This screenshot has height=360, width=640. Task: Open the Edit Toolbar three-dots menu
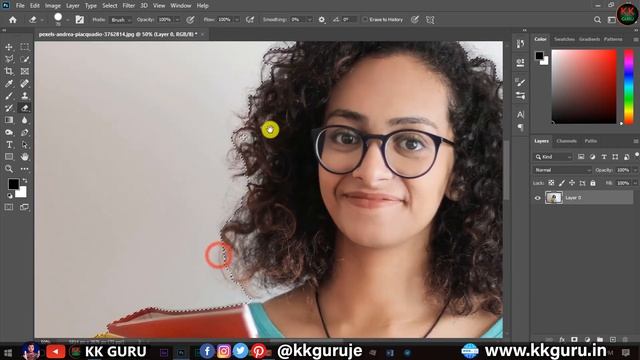[x=24, y=169]
